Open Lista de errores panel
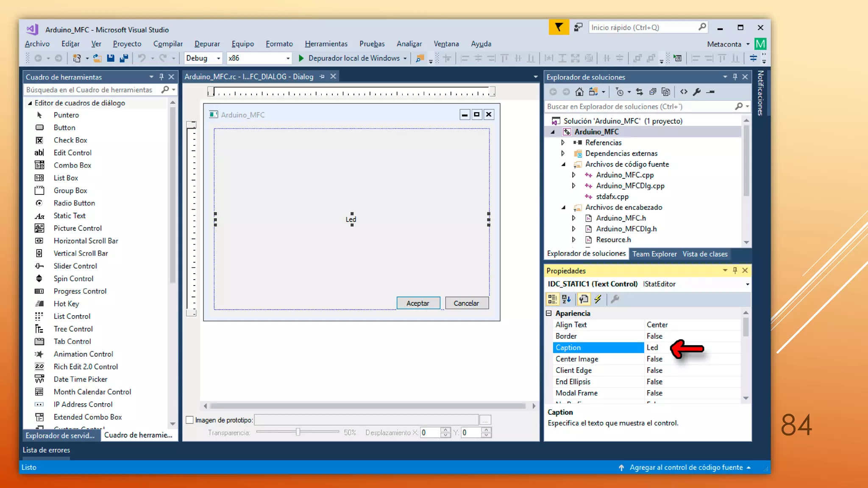The height and width of the screenshot is (488, 868). [46, 450]
